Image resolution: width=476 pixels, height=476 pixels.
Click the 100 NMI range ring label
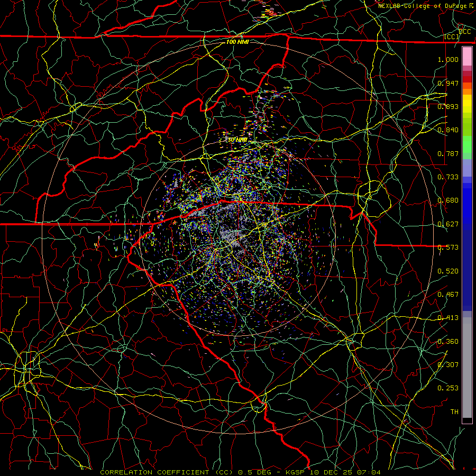coord(237,42)
